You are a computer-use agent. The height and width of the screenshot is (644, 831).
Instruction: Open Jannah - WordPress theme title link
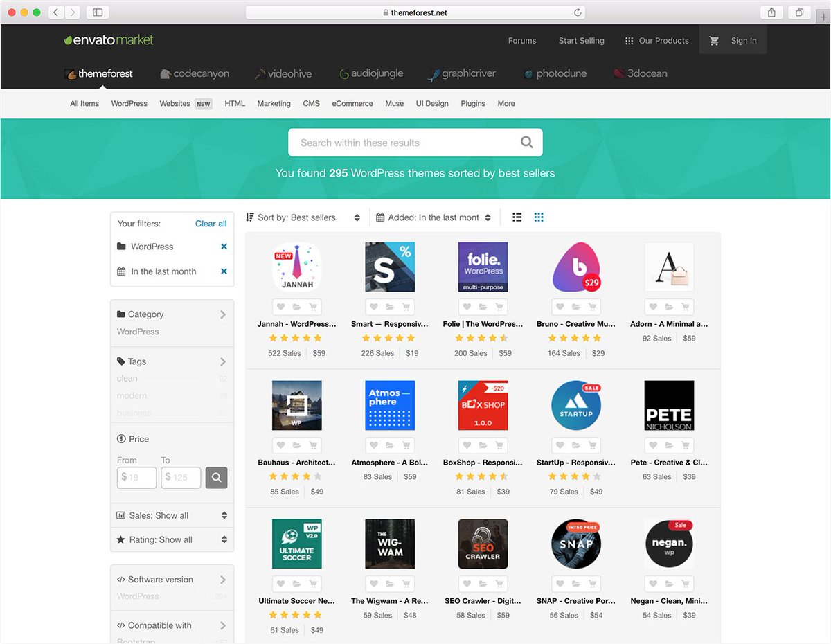point(297,324)
